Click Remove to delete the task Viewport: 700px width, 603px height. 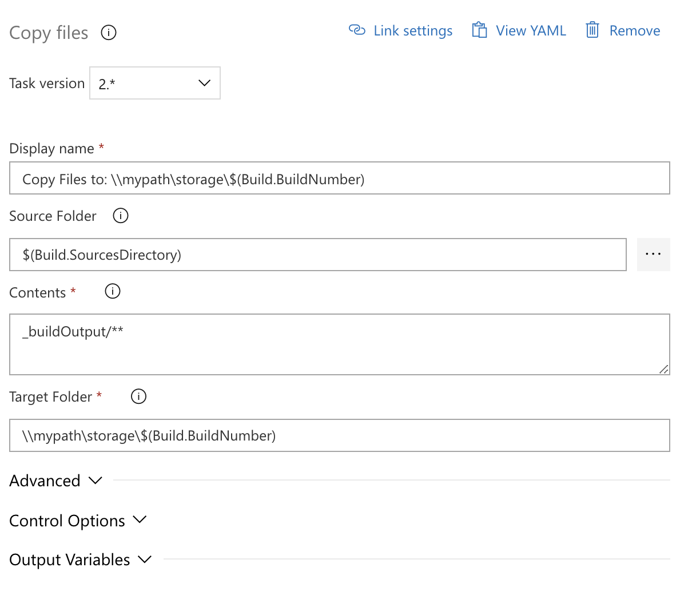[x=635, y=30]
